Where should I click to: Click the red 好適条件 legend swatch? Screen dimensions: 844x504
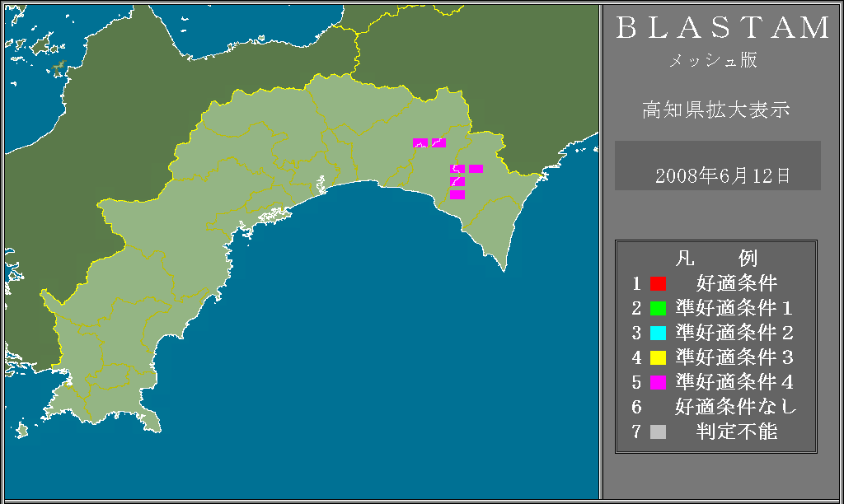click(658, 284)
